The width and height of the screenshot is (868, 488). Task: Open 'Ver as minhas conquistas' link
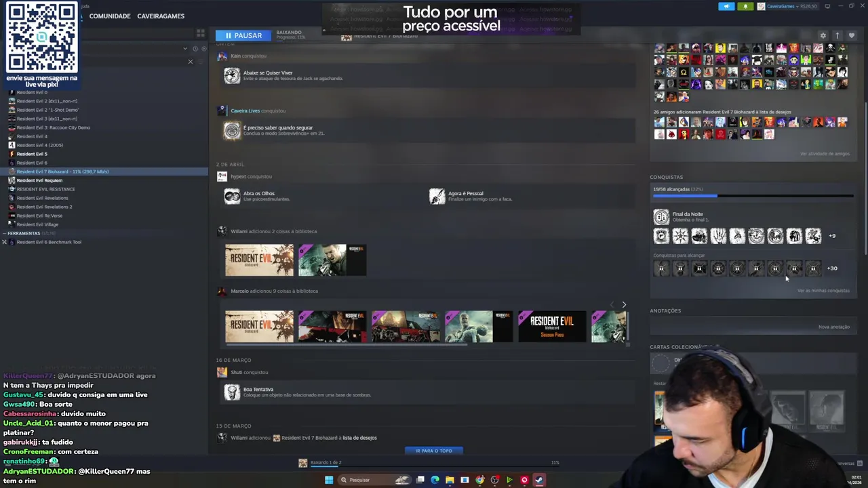pos(823,291)
